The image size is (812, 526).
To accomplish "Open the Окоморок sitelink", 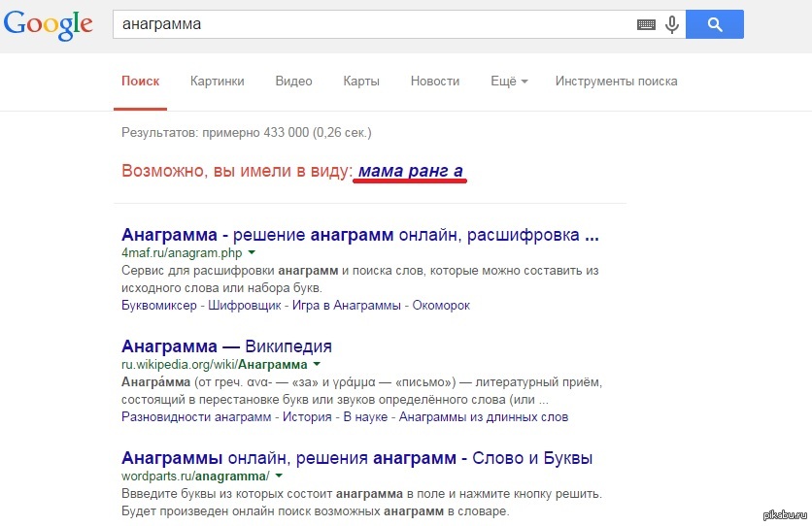I will tap(441, 305).
